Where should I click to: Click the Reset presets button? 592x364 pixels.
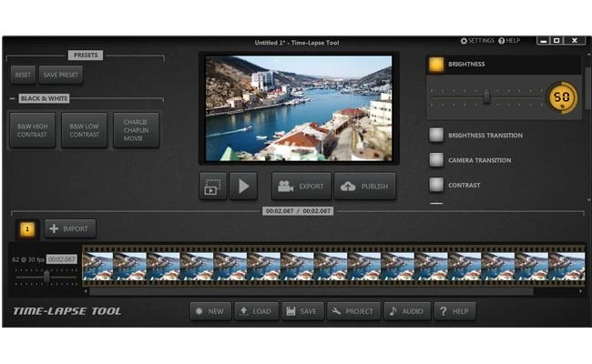[23, 75]
